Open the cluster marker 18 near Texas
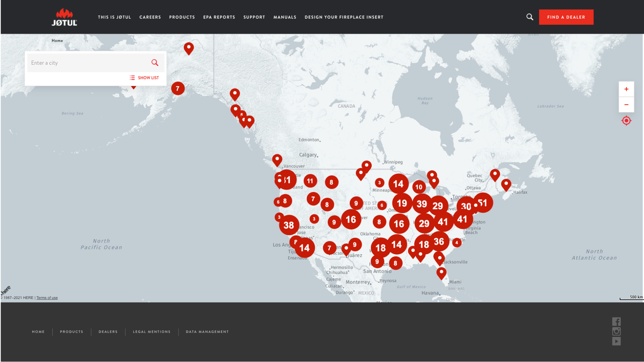This screenshot has height=362, width=644. (380, 248)
